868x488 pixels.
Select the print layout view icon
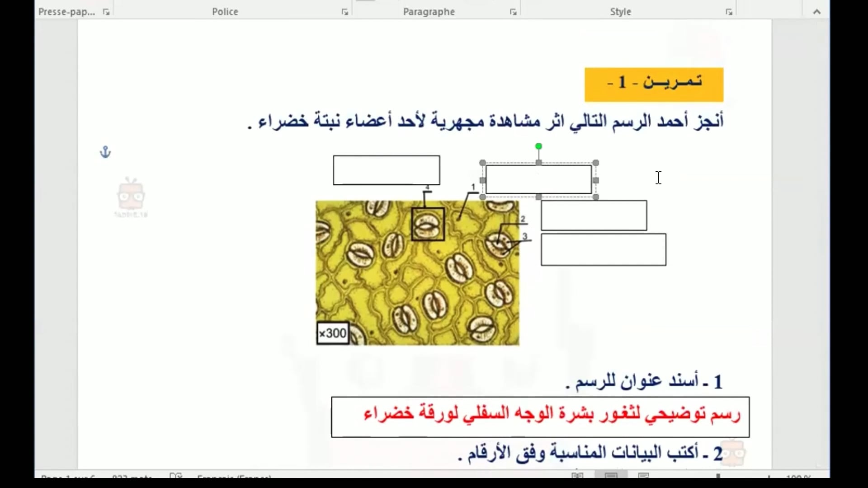point(611,475)
